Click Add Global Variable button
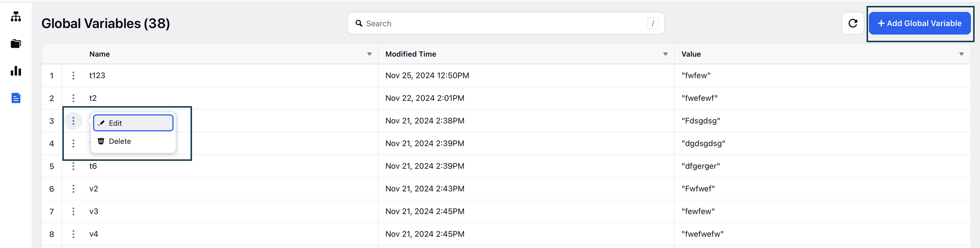 (x=920, y=23)
